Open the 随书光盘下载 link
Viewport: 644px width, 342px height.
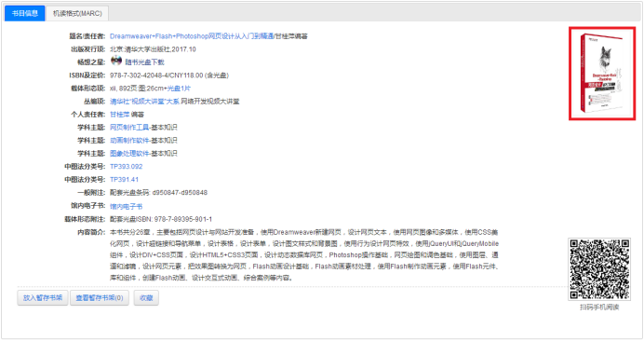click(144, 62)
